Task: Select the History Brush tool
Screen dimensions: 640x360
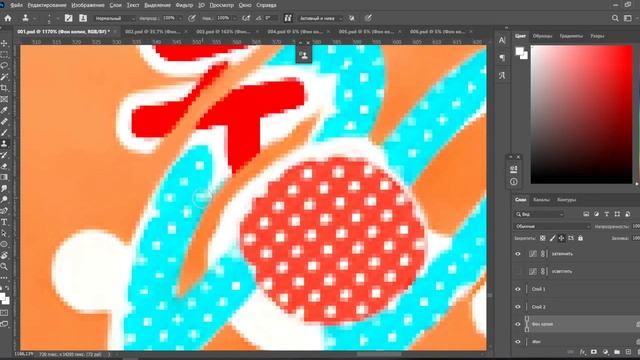Action: 4,155
